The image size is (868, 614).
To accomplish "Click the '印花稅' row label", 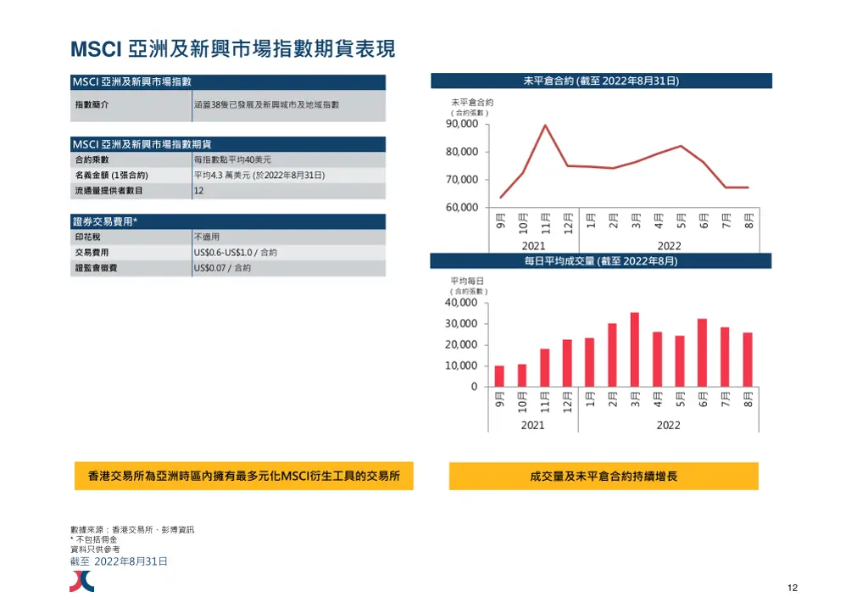I will (x=87, y=237).
